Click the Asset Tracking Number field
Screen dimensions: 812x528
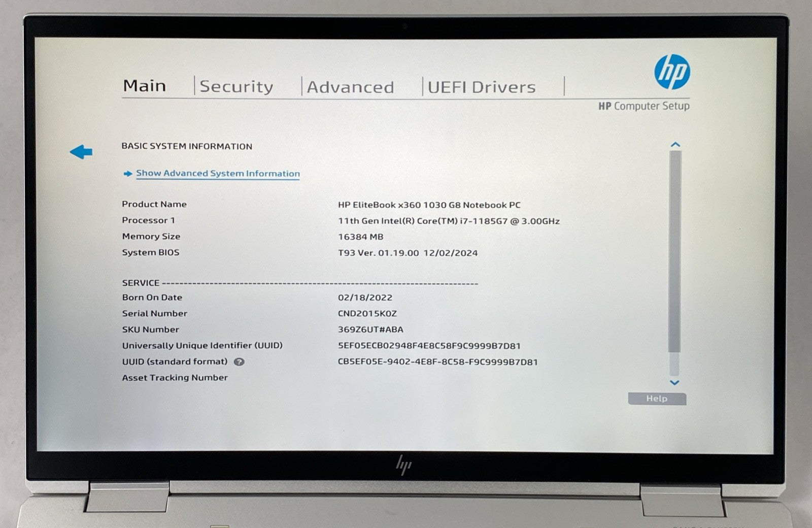coord(174,377)
